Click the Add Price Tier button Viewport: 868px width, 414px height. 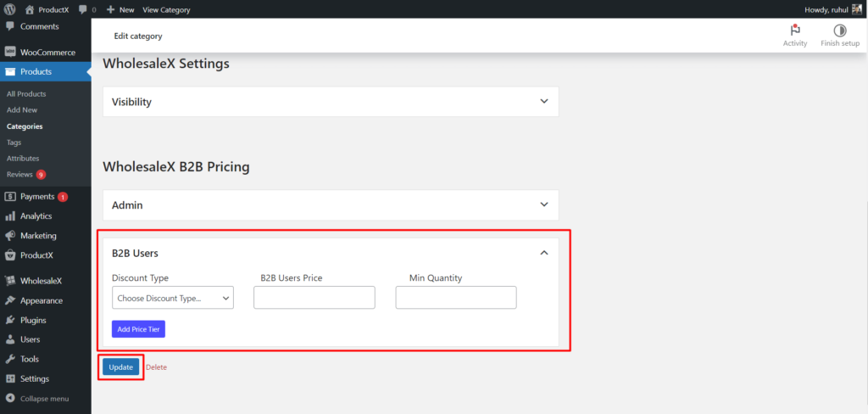[x=138, y=328]
